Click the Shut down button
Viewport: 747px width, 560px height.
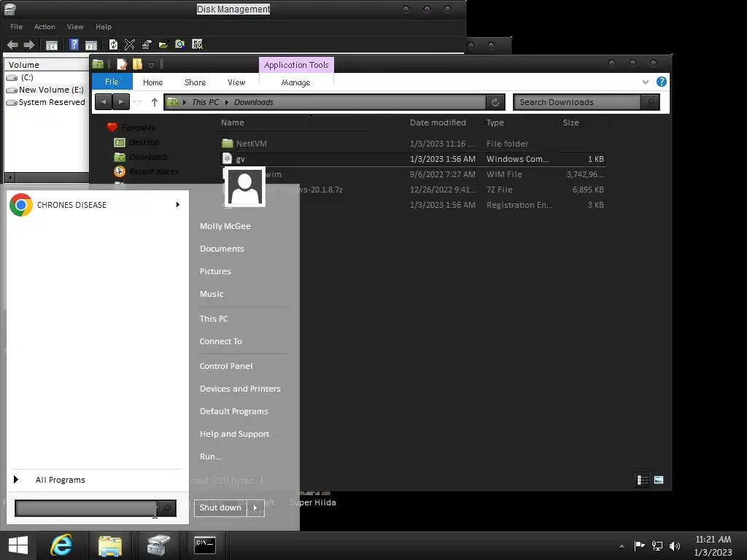[x=220, y=507]
